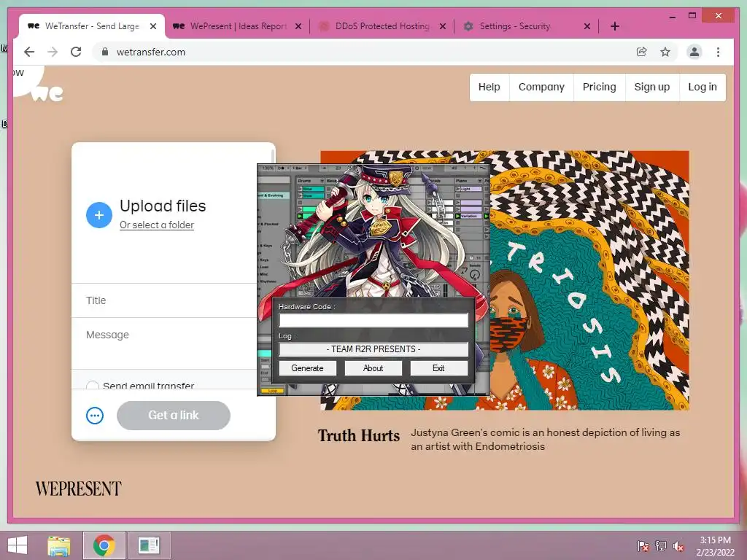
Task: Switch to WePresent Ideas Report tab
Action: (x=238, y=26)
